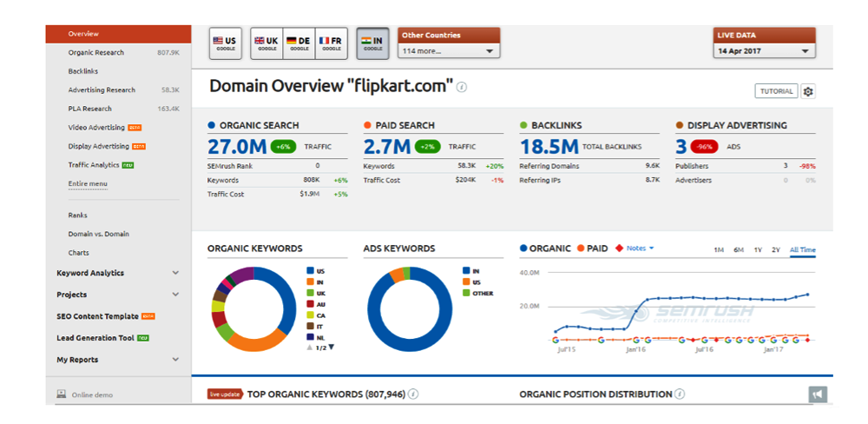The image size is (868, 424).
Task: Select US Google database flag button
Action: pyautogui.click(x=226, y=43)
